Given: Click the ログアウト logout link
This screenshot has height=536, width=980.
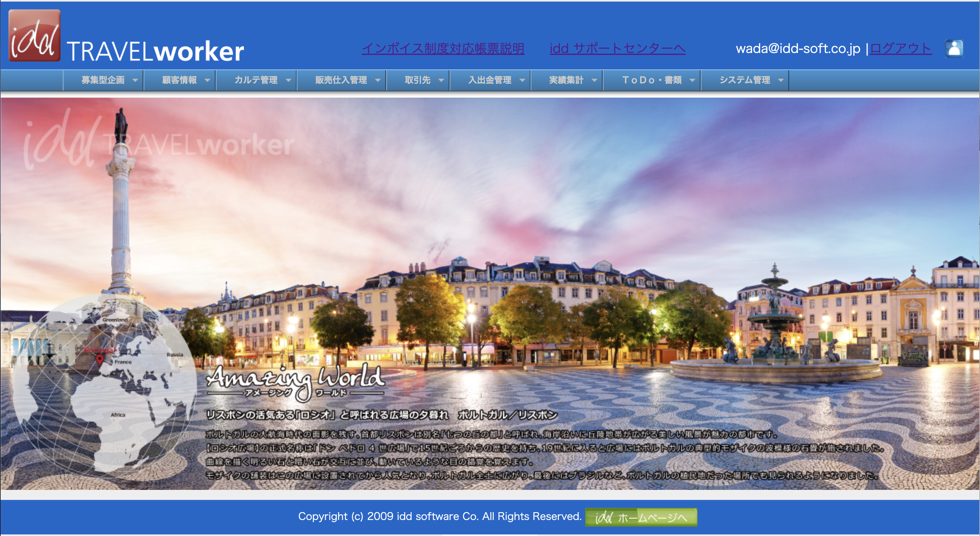Looking at the screenshot, I should click(901, 49).
